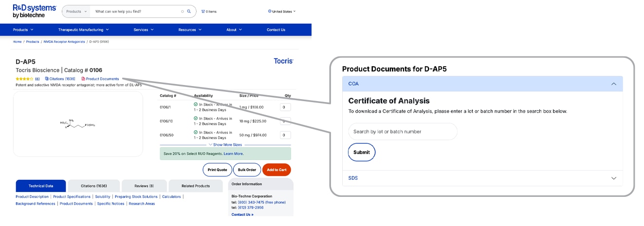Image resolution: width=644 pixels, height=226 pixels.
Task: Switch to the Citations (1636) tab
Action: click(94, 186)
